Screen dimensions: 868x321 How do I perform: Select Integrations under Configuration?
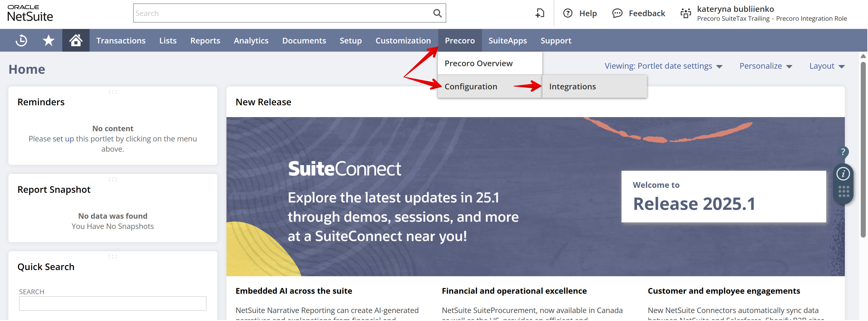click(572, 86)
